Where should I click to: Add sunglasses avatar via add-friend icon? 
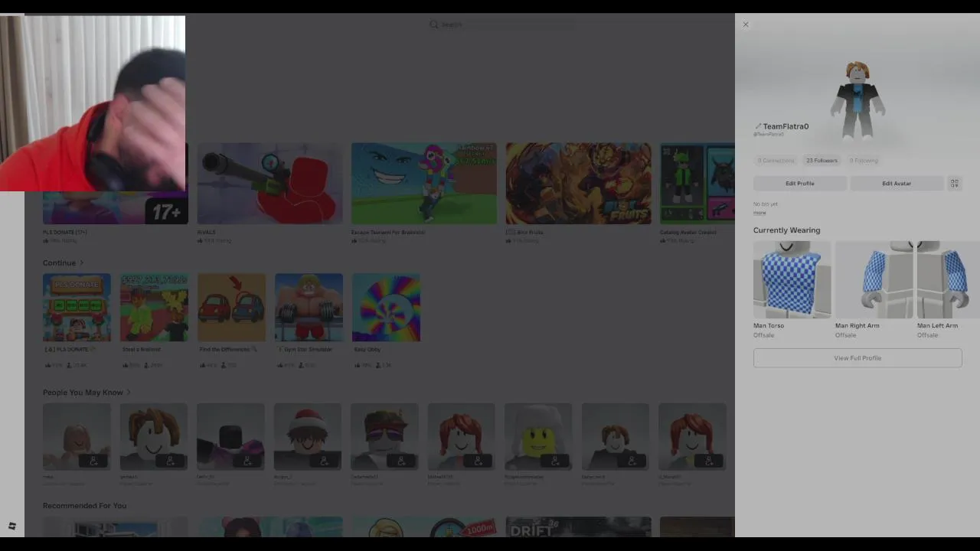pyautogui.click(x=401, y=461)
